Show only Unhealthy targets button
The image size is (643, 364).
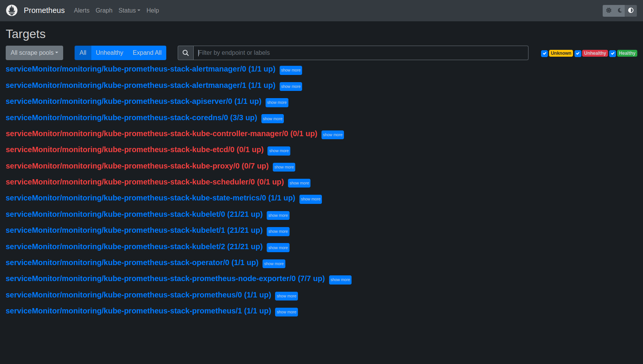point(110,53)
